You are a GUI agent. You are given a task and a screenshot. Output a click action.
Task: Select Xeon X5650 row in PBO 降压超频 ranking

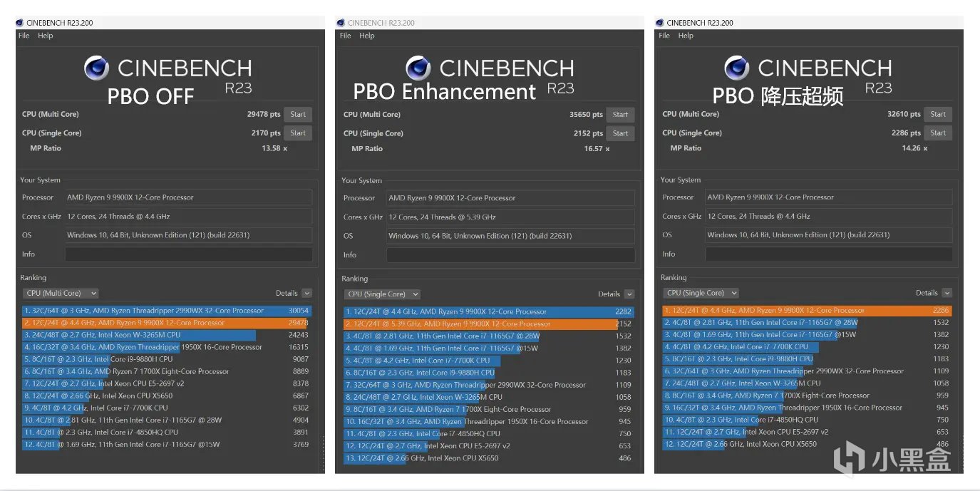tap(808, 444)
